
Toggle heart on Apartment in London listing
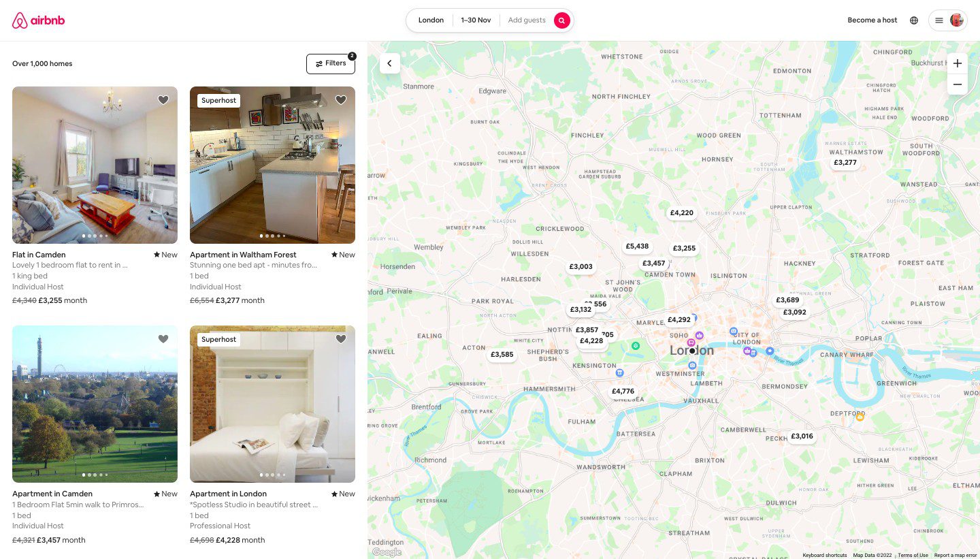tap(341, 339)
